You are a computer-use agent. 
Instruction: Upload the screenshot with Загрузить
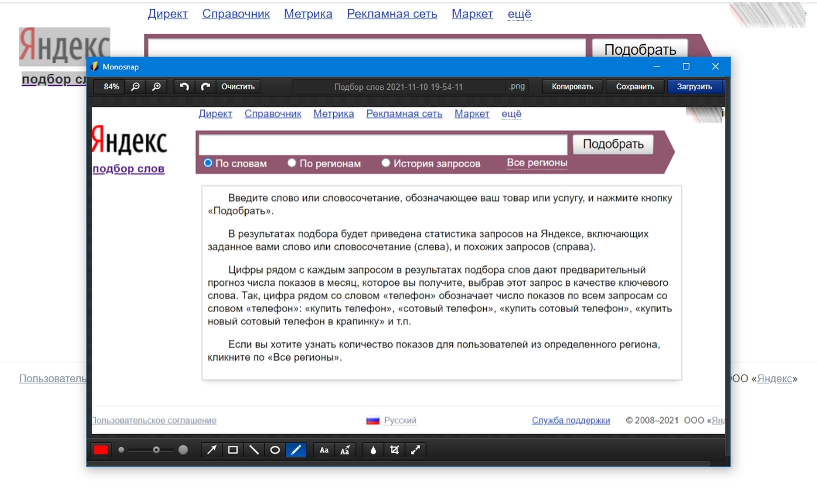click(694, 86)
